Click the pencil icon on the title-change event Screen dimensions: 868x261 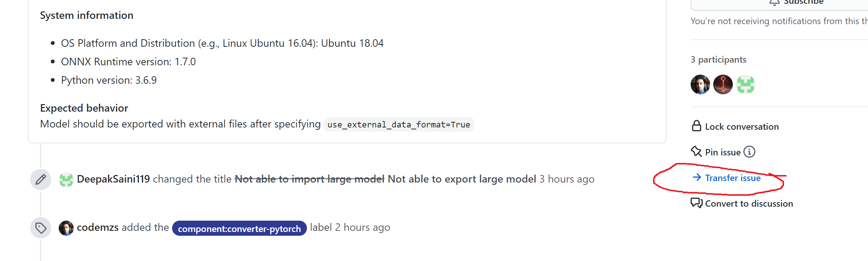click(x=41, y=179)
